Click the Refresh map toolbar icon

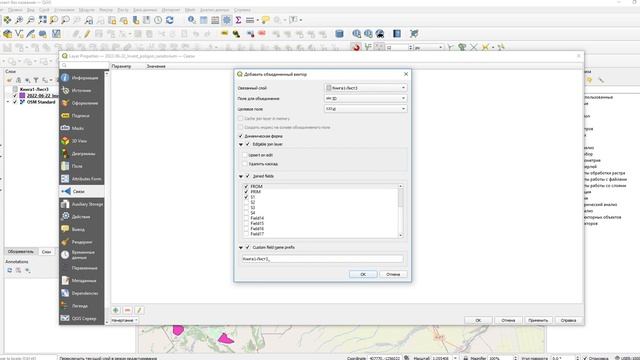pos(170,20)
